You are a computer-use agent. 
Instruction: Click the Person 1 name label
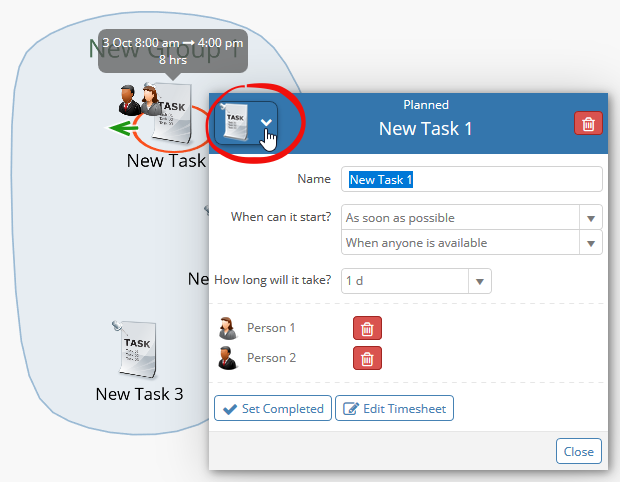point(271,328)
